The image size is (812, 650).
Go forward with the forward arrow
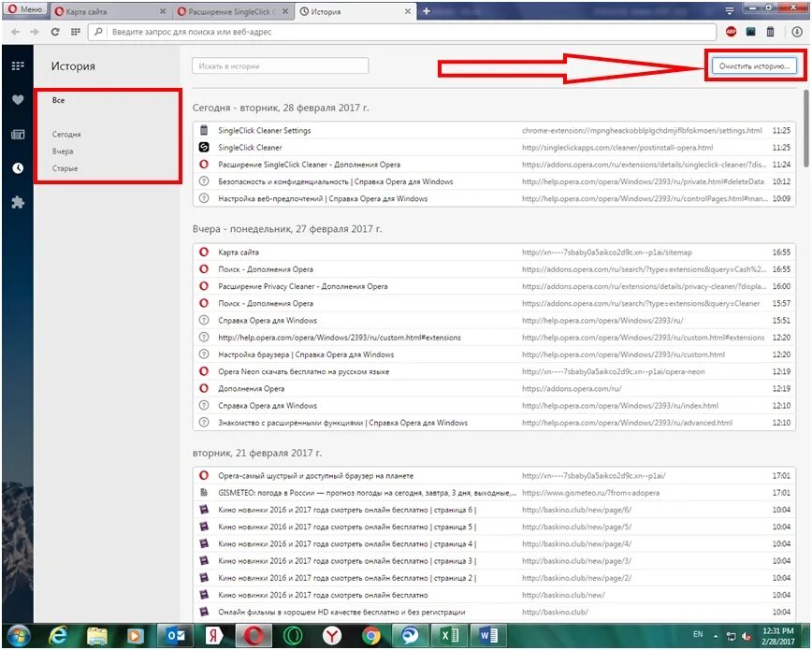(35, 32)
